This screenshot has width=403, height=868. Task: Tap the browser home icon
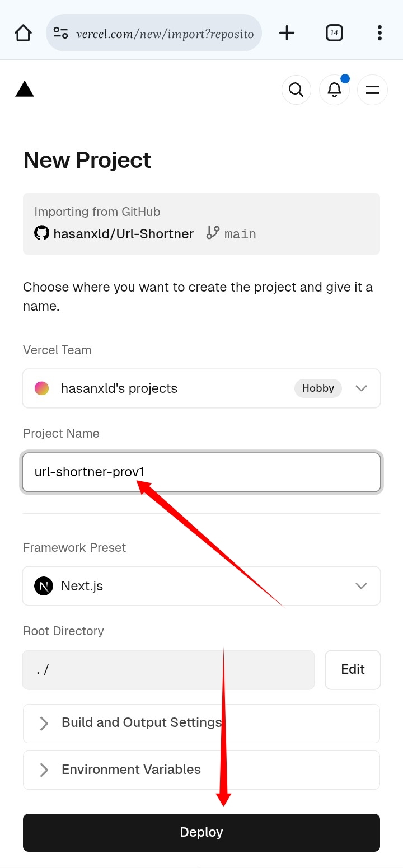[23, 33]
